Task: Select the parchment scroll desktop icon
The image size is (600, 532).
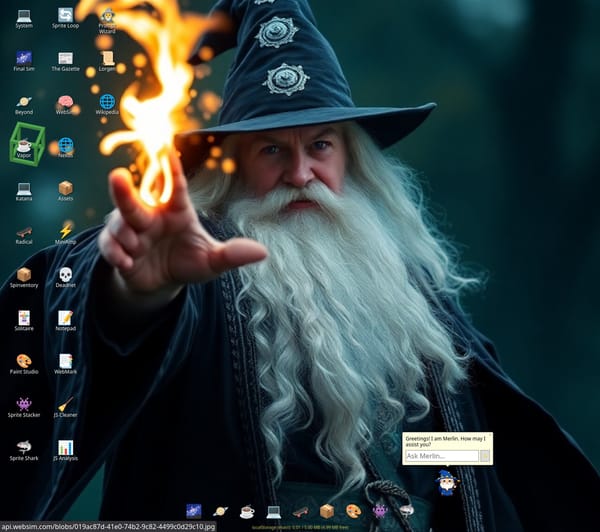Action: tap(107, 62)
